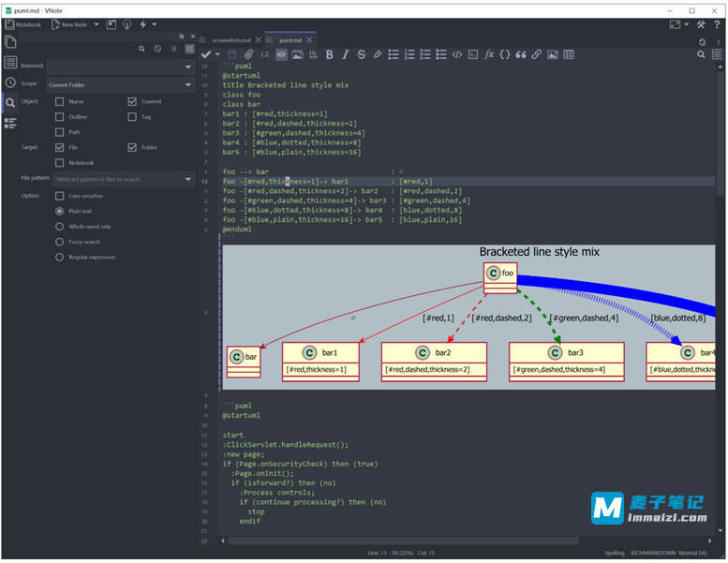Expand dropdown next to checkmark icon
Screen dimensions: 728x563
click(x=217, y=54)
